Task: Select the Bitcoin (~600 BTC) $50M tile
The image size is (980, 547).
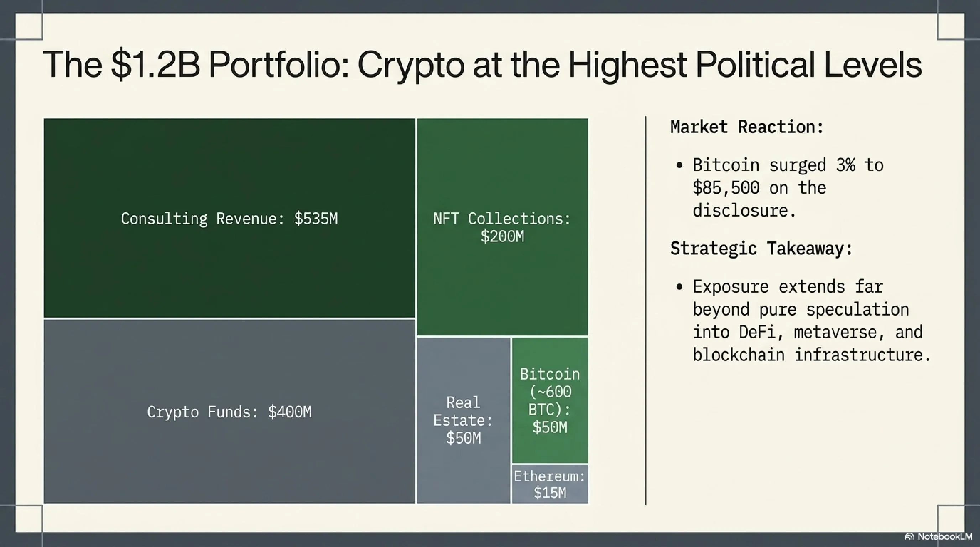Action: pyautogui.click(x=550, y=400)
